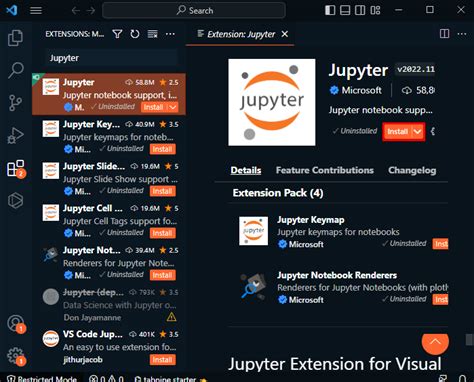Install the Jupyter Cell Tags extension

[163, 233]
